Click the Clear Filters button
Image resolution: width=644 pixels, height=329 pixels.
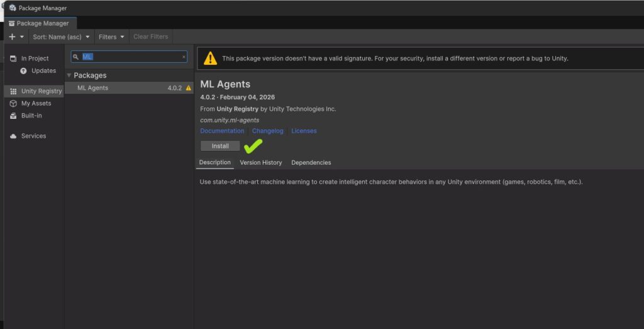(151, 36)
